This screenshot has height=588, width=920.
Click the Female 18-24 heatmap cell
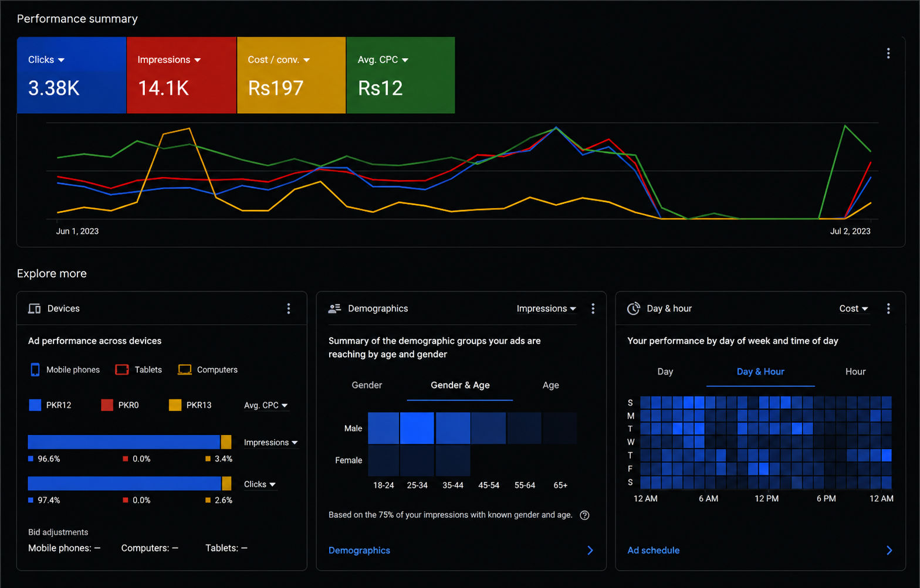384,460
